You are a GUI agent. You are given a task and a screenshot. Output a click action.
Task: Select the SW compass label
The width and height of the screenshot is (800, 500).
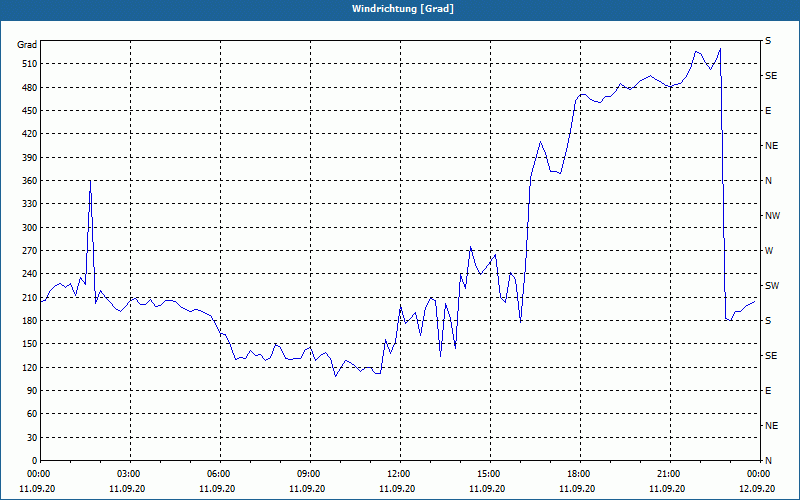tap(772, 286)
